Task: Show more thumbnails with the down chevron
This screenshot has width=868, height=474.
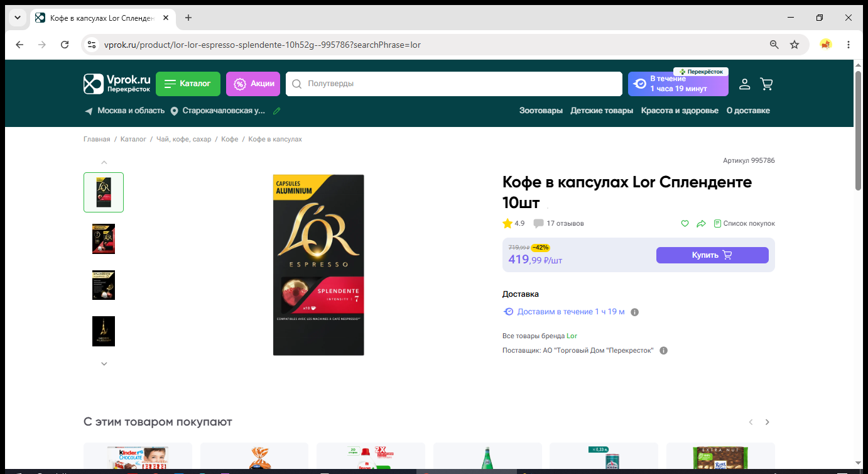Action: point(104,363)
